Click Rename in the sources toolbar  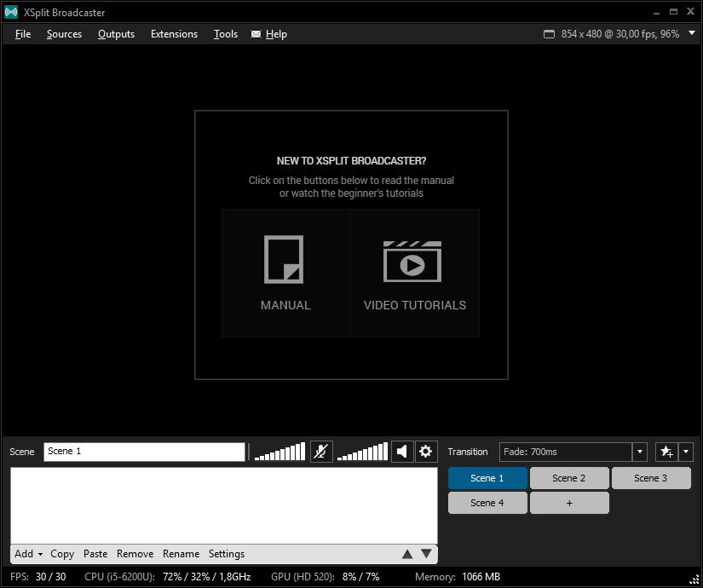[x=181, y=554]
